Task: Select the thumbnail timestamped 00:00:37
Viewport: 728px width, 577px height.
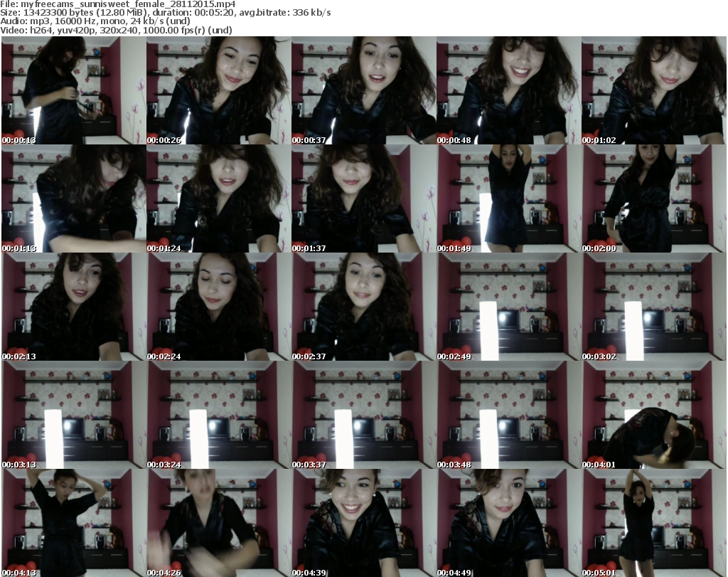Action: pos(364,90)
